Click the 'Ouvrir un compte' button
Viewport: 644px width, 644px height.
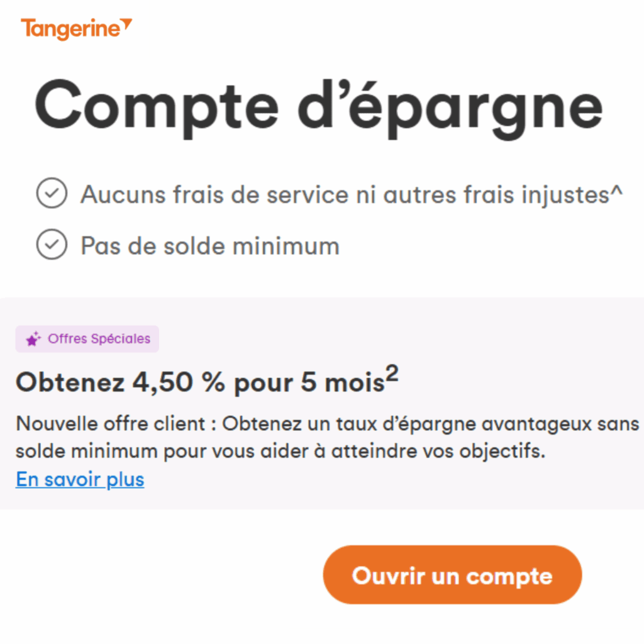pos(452,575)
